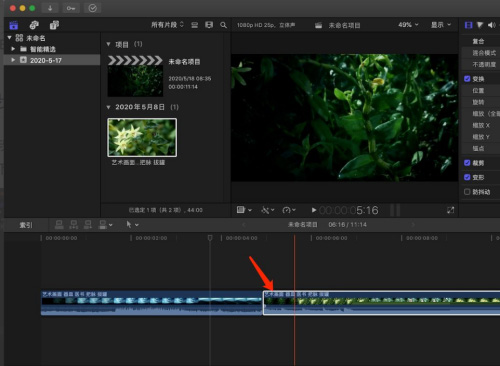Click the 旋转 rotation row
The height and width of the screenshot is (366, 500).
481,102
